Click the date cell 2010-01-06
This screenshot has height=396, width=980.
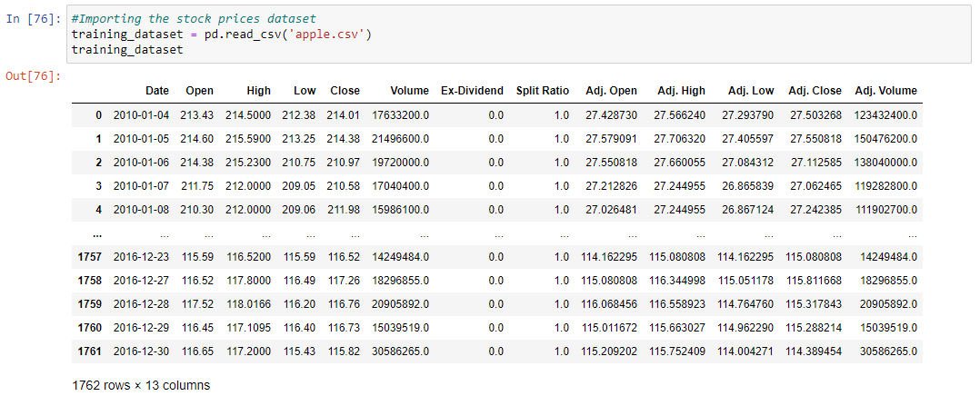141,162
